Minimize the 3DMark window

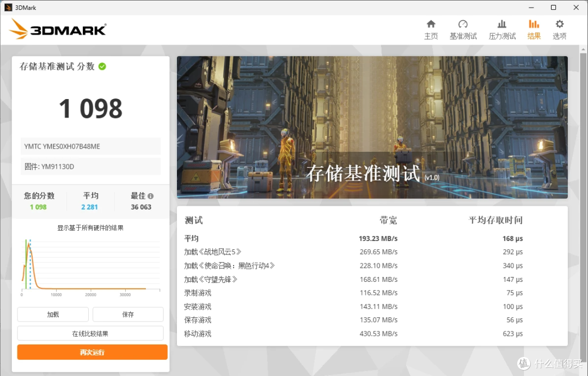(x=531, y=8)
